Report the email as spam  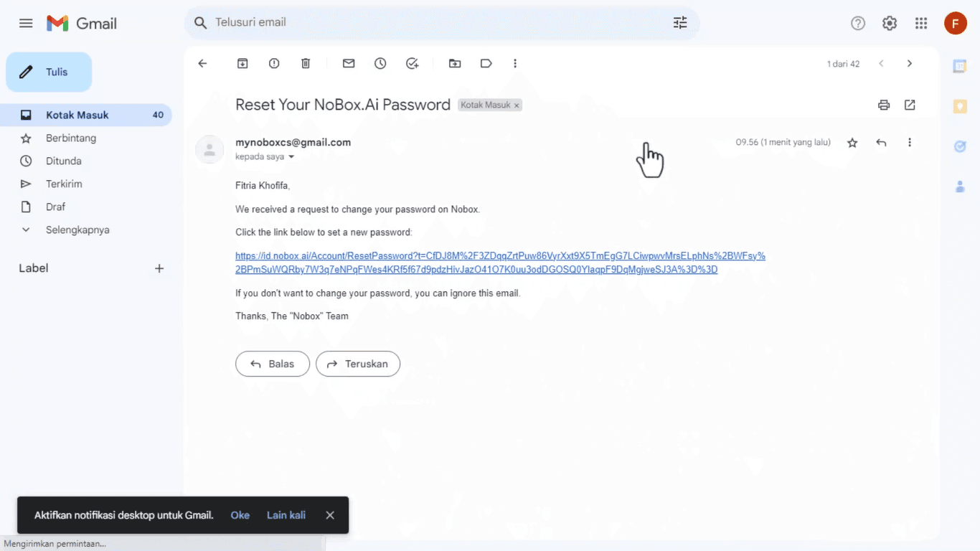[x=273, y=63]
